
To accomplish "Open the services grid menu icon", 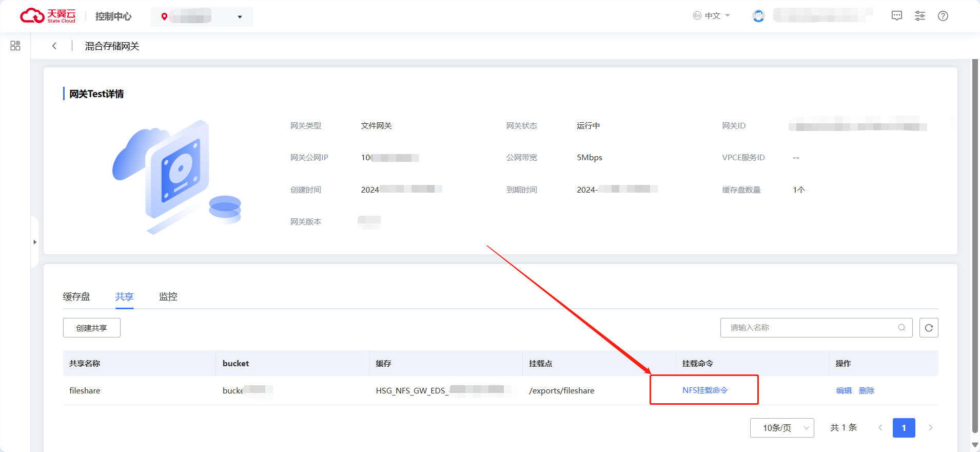I will click(x=15, y=46).
